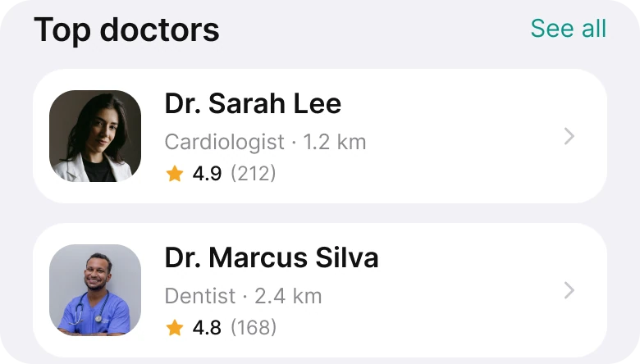
Task: Click the 4.9 rating score
Action: click(x=207, y=174)
